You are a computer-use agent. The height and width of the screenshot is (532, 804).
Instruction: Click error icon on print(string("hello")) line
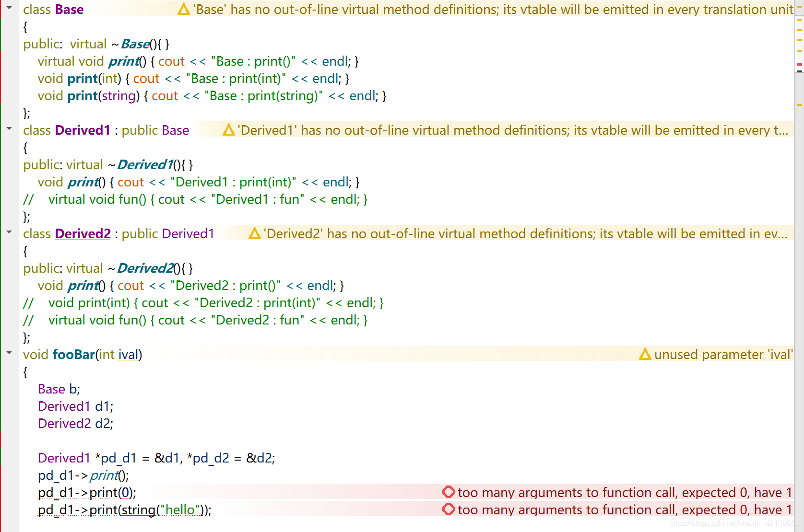point(449,509)
